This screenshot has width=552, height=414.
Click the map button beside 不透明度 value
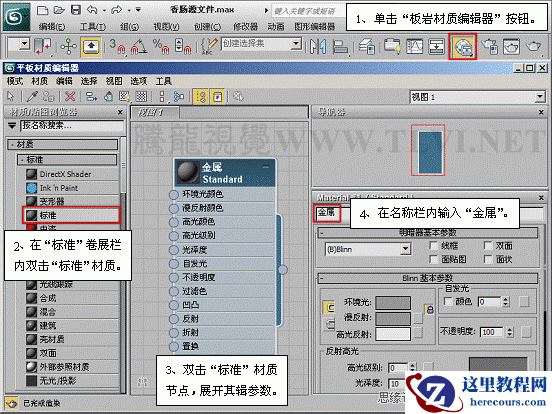point(526,332)
